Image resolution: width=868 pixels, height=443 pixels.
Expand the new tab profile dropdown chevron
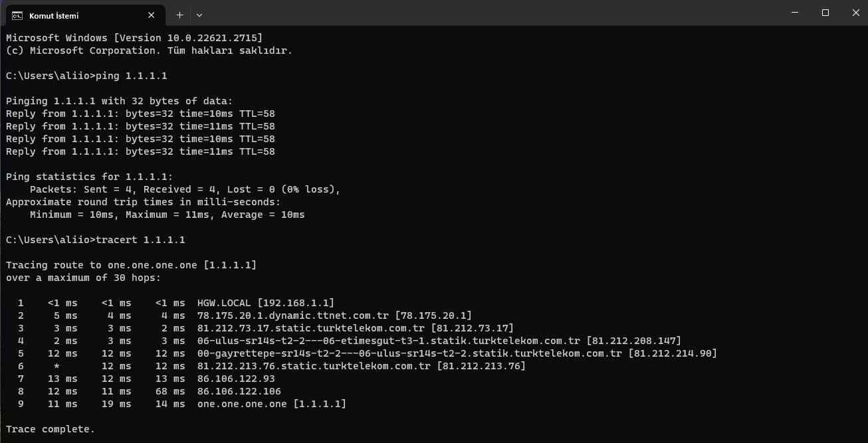click(199, 15)
